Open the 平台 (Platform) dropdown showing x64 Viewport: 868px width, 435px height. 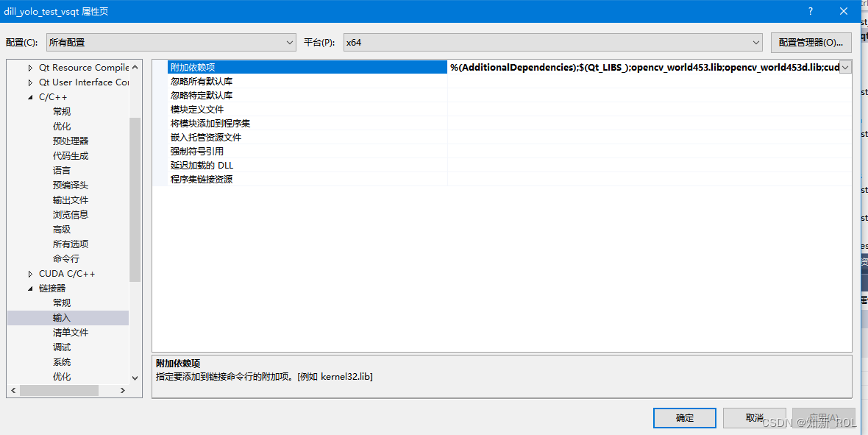click(x=756, y=42)
